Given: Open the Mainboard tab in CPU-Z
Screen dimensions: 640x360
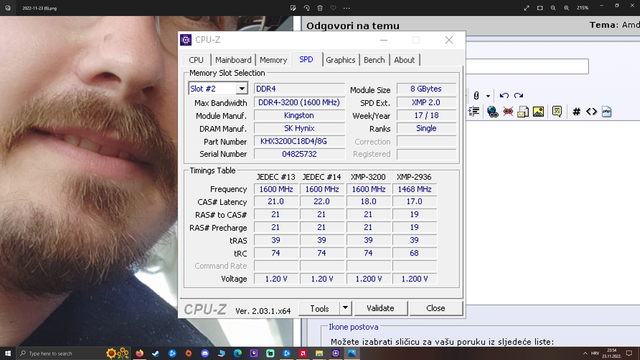Looking at the screenshot, I should point(233,60).
